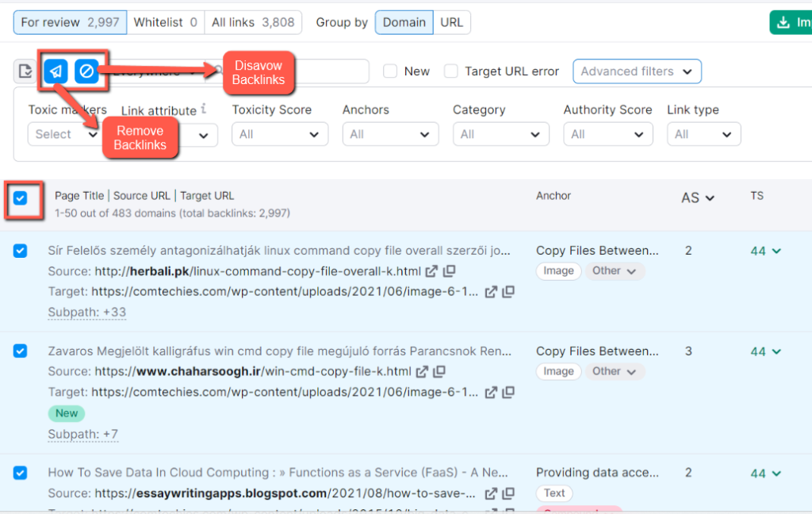Switch to the Whitelist tab
Image resolution: width=812 pixels, height=514 pixels.
166,22
